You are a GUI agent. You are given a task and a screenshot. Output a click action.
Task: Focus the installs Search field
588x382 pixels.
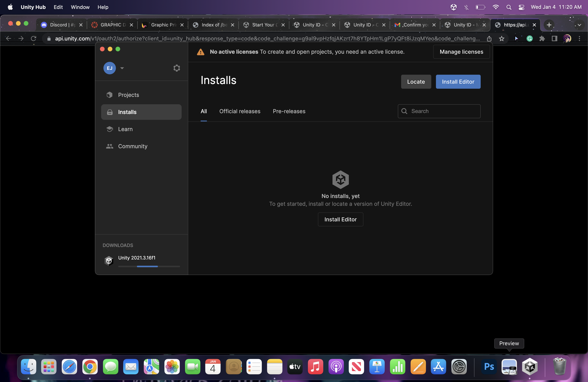point(439,111)
